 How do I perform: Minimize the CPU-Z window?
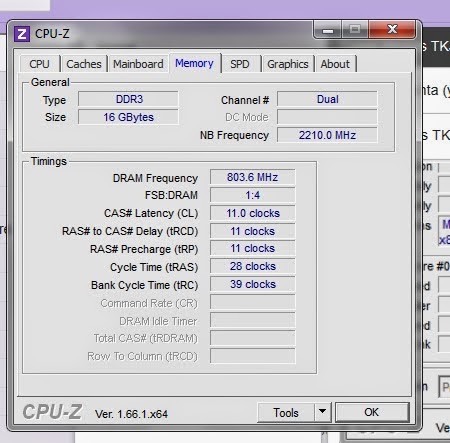coord(328,30)
